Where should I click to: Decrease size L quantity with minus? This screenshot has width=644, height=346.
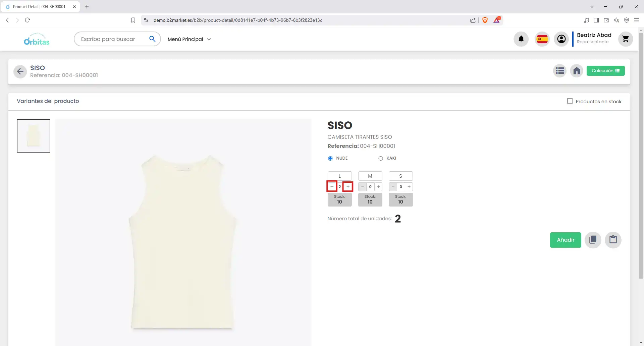pos(332,187)
